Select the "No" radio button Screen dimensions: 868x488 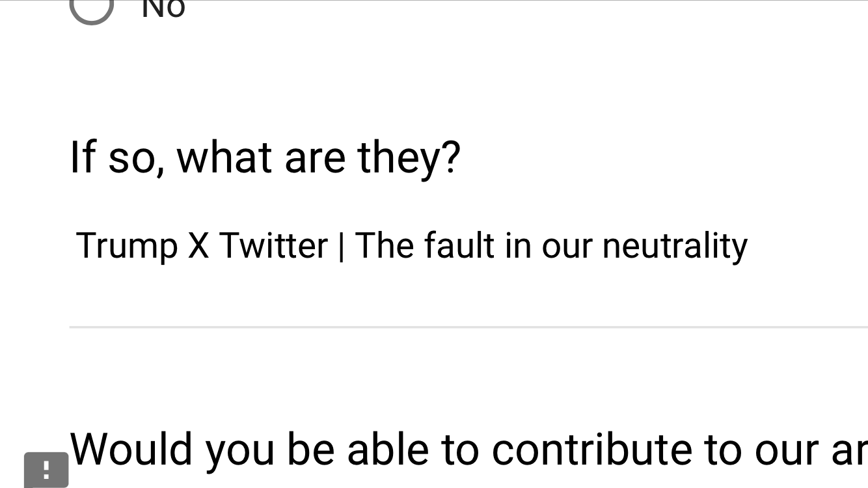coord(92,7)
